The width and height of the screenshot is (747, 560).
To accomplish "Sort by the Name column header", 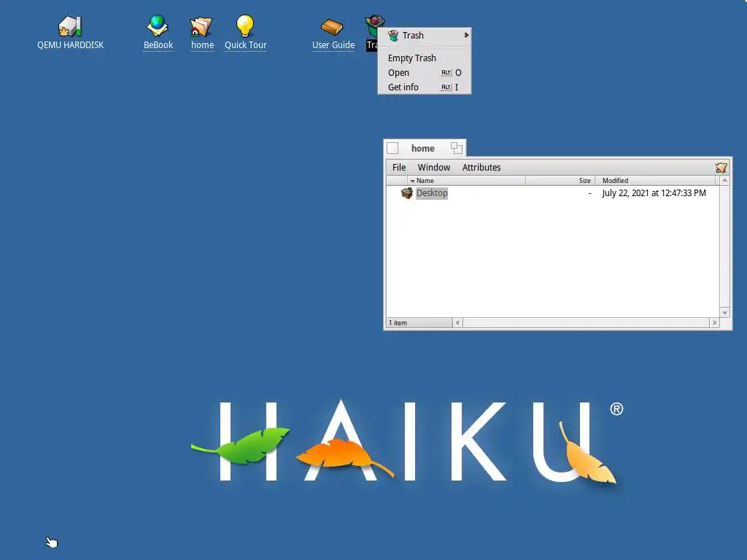I will pos(467,181).
